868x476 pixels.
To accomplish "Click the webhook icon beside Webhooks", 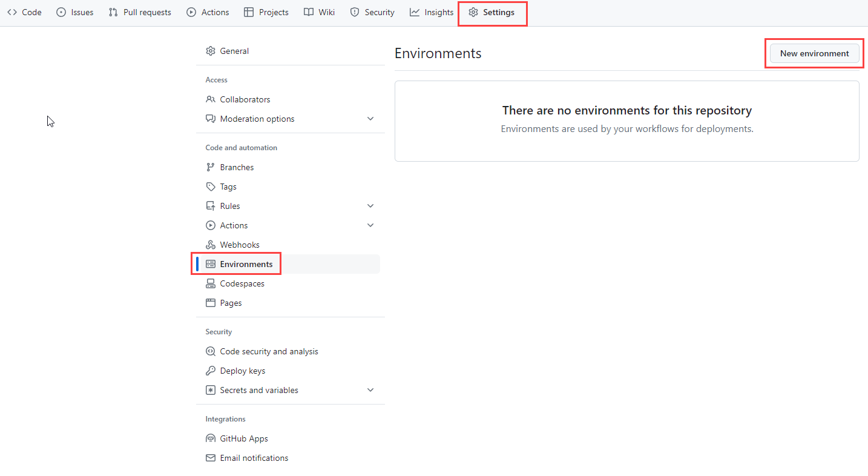I will click(x=211, y=245).
